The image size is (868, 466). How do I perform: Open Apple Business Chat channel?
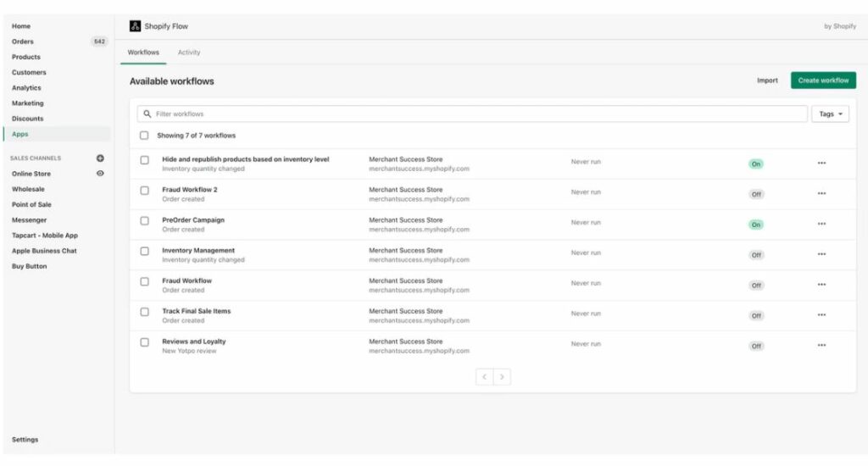(x=44, y=252)
